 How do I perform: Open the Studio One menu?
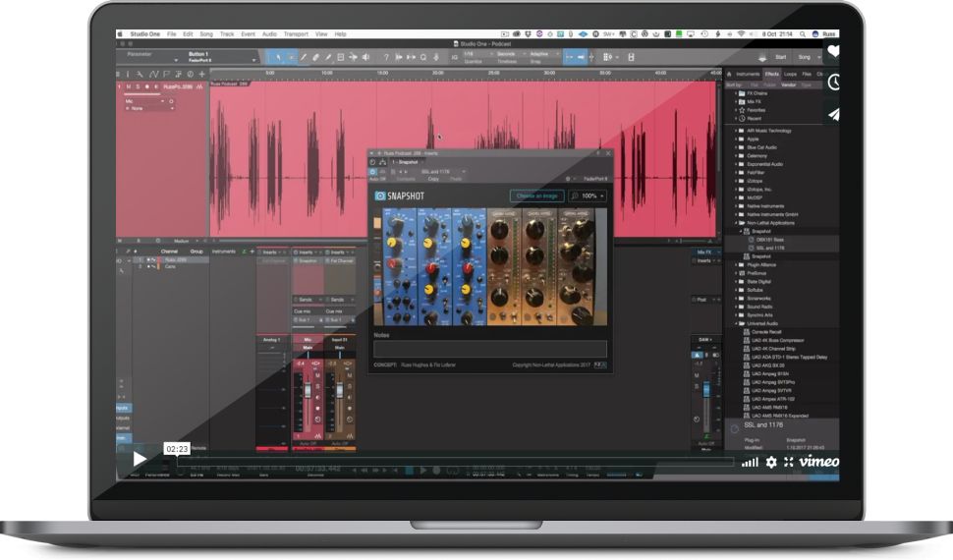144,34
